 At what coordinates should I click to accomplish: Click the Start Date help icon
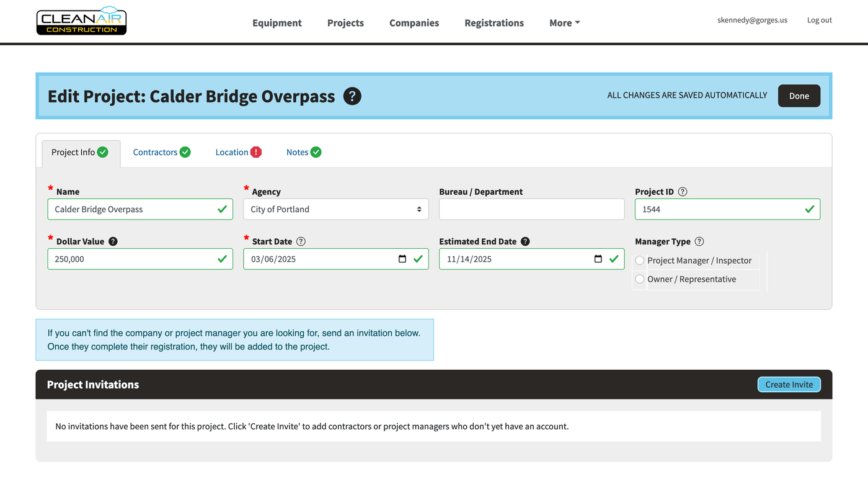tap(301, 241)
